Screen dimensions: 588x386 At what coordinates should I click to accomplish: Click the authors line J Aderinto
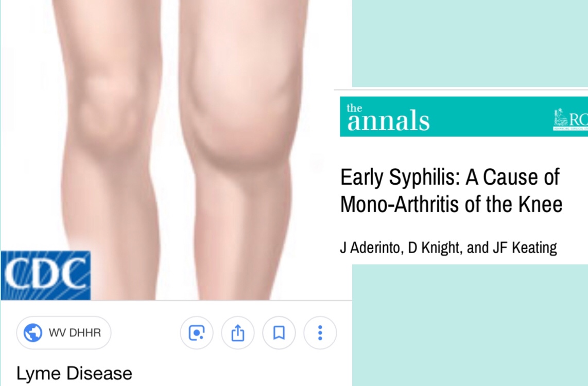pyautogui.click(x=448, y=248)
